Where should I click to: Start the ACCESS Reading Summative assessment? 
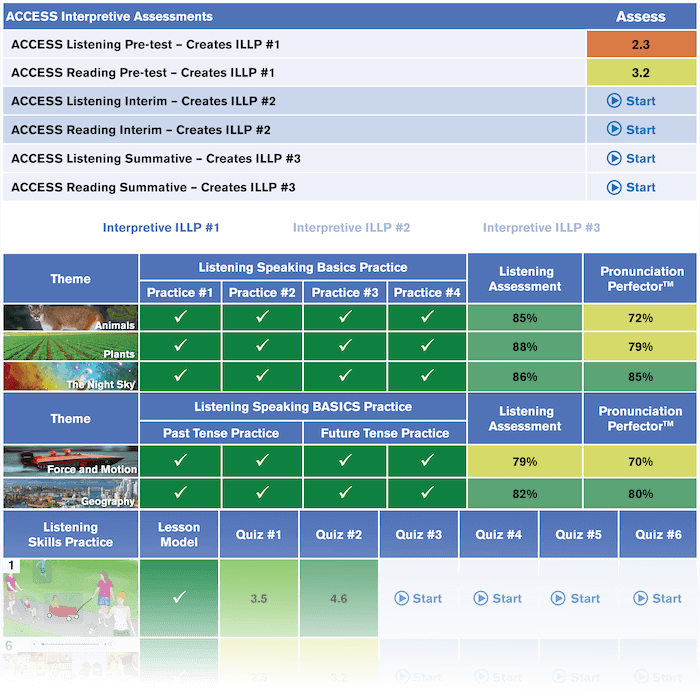[x=631, y=187]
